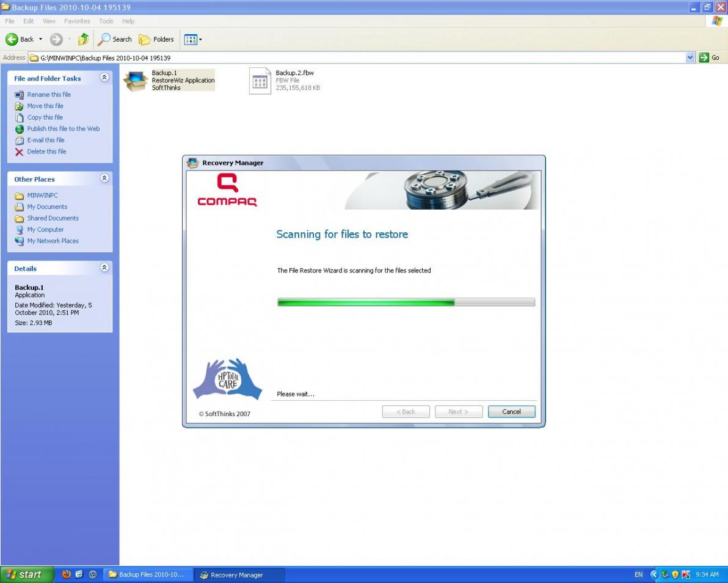Open Shared Documents link
The height and width of the screenshot is (583, 728).
(x=53, y=218)
